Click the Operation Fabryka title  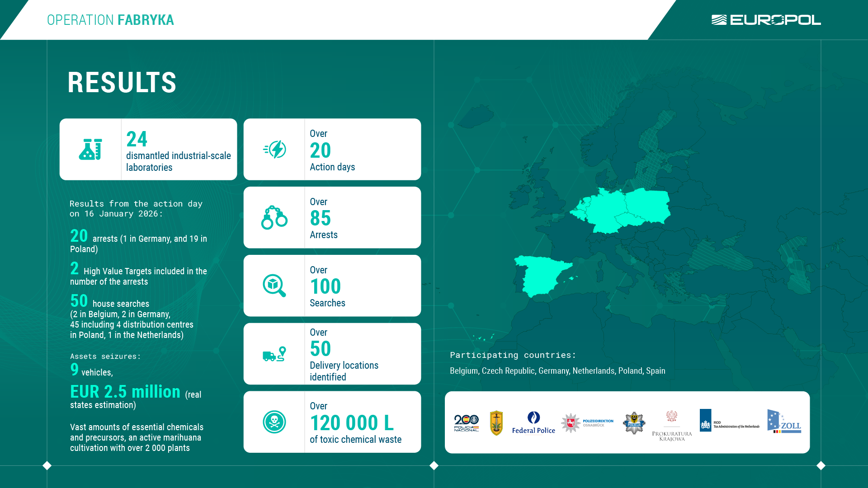[110, 20]
